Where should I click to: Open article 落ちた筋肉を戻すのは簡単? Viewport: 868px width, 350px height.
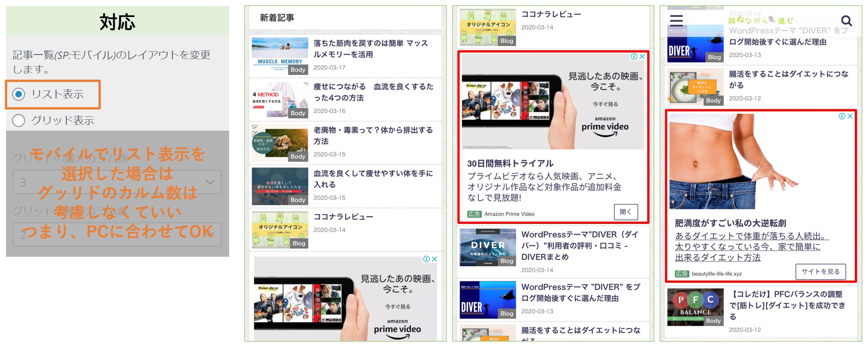pyautogui.click(x=371, y=49)
